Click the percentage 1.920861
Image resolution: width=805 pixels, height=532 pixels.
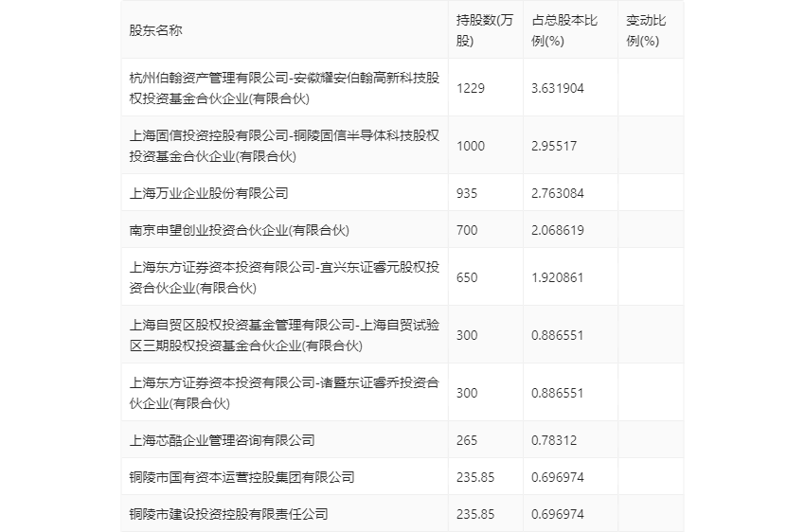(x=558, y=277)
